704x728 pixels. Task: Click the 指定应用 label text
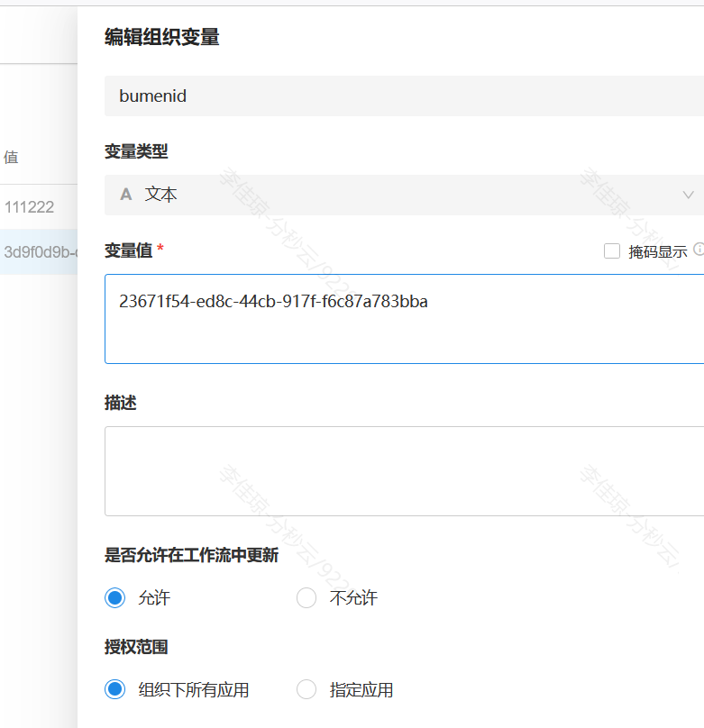point(361,690)
